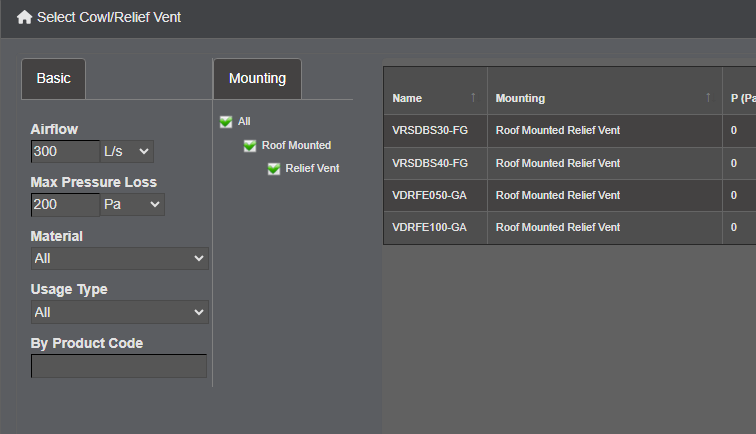Click the Relief Vent tree label
756x434 pixels.
[312, 168]
